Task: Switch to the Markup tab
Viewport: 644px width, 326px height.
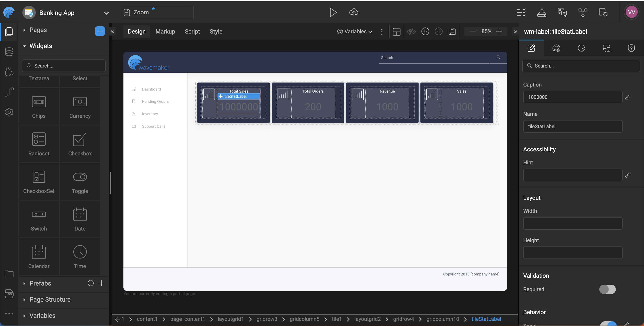Action: (x=165, y=31)
